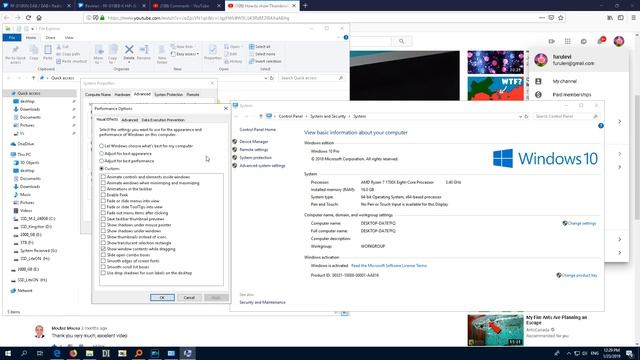Expand System window address bar dropdown

[520, 116]
